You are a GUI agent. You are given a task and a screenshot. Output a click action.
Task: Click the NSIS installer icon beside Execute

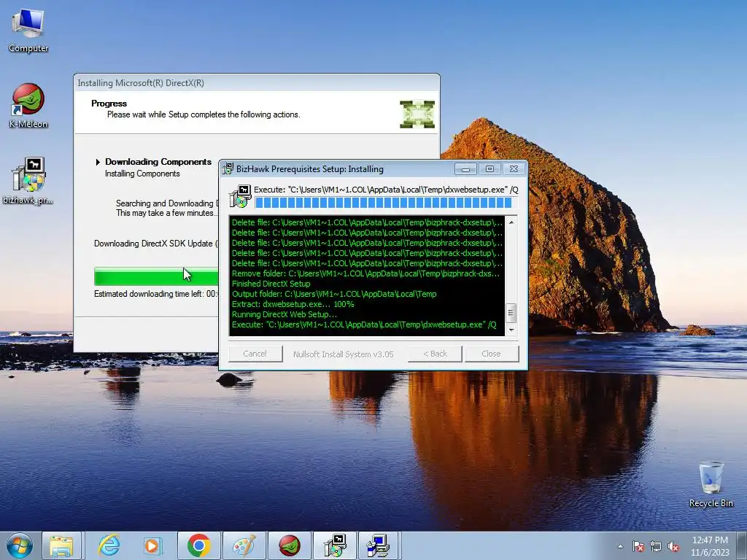239,196
